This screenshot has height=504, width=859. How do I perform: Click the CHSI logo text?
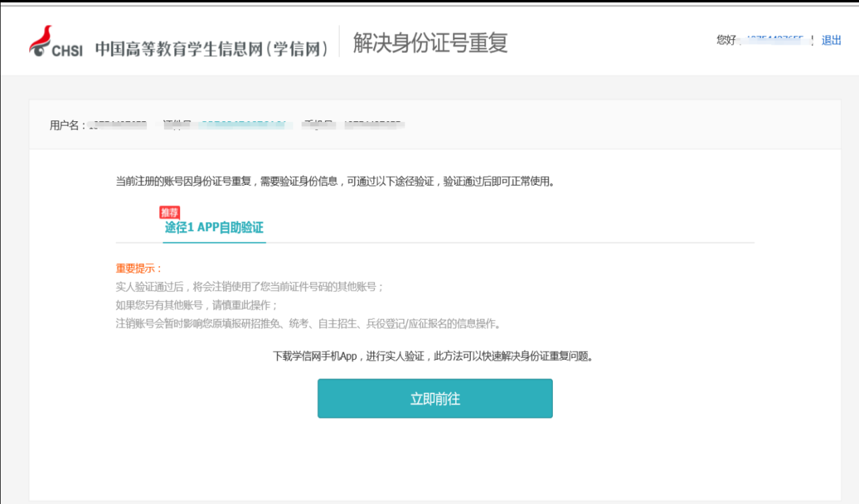tap(67, 50)
